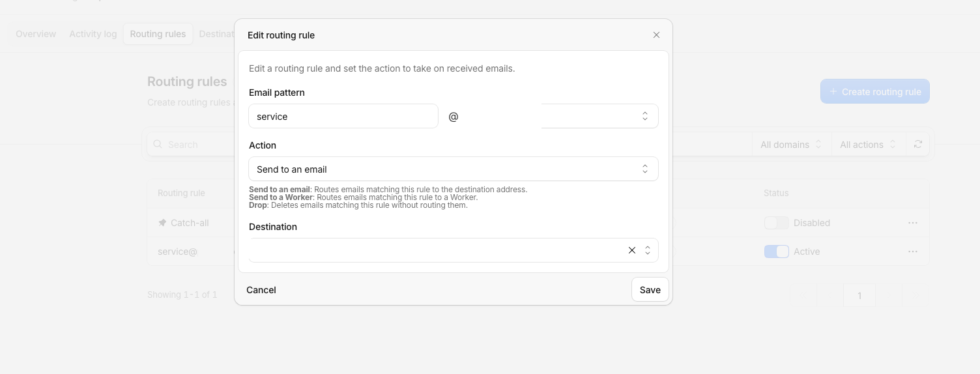Viewport: 980px width, 374px height.
Task: Open the All actions filter
Action: tap(868, 145)
